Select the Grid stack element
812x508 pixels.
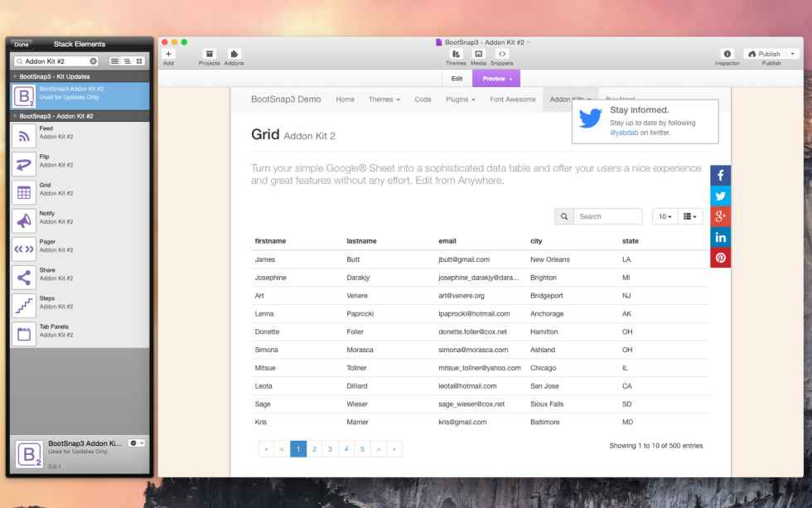(80, 192)
